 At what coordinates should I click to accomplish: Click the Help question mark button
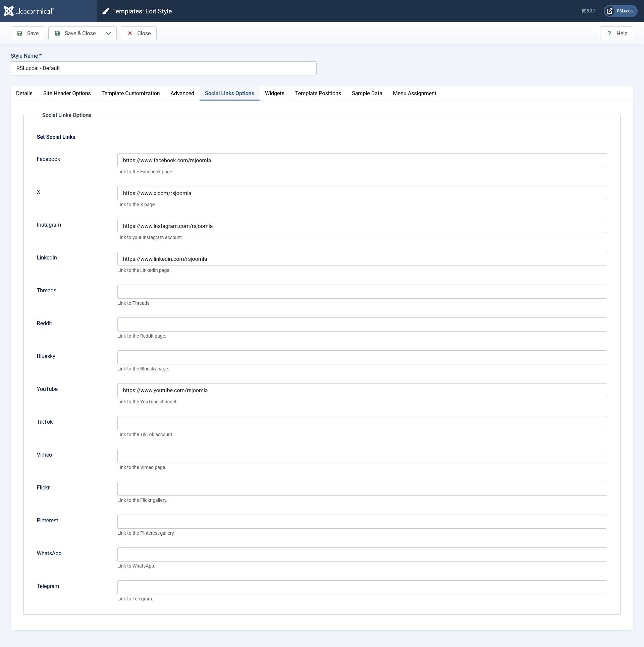(x=616, y=33)
